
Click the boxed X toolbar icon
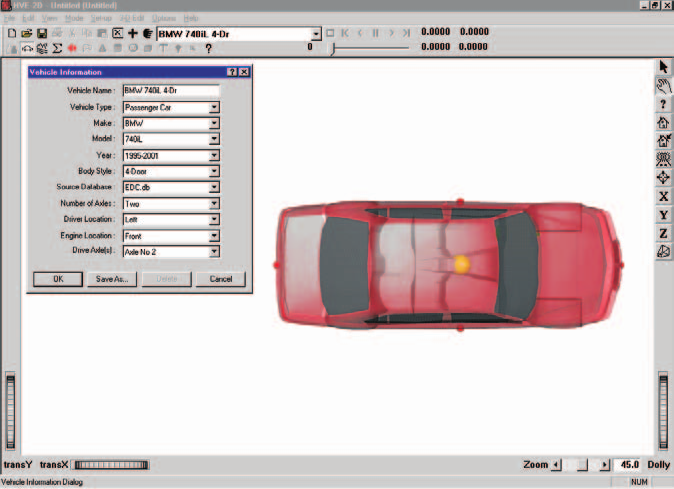click(x=117, y=33)
